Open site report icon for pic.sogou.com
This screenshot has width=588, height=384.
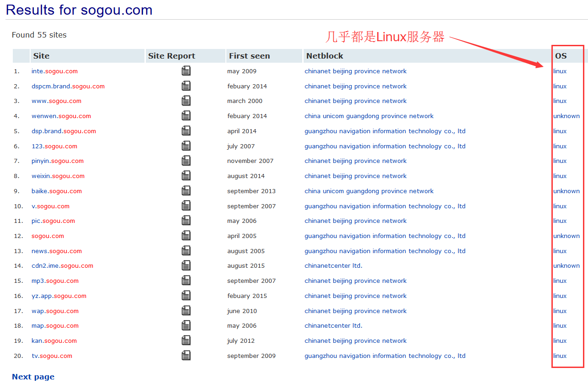(x=186, y=221)
